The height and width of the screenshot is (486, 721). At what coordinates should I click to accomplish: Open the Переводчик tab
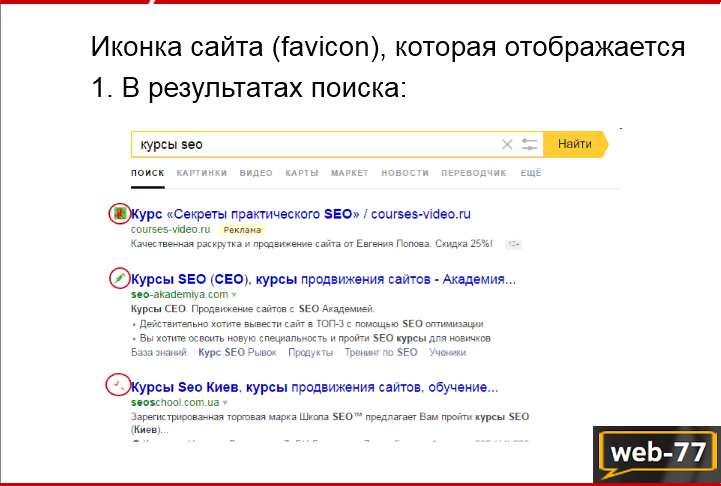coord(474,173)
